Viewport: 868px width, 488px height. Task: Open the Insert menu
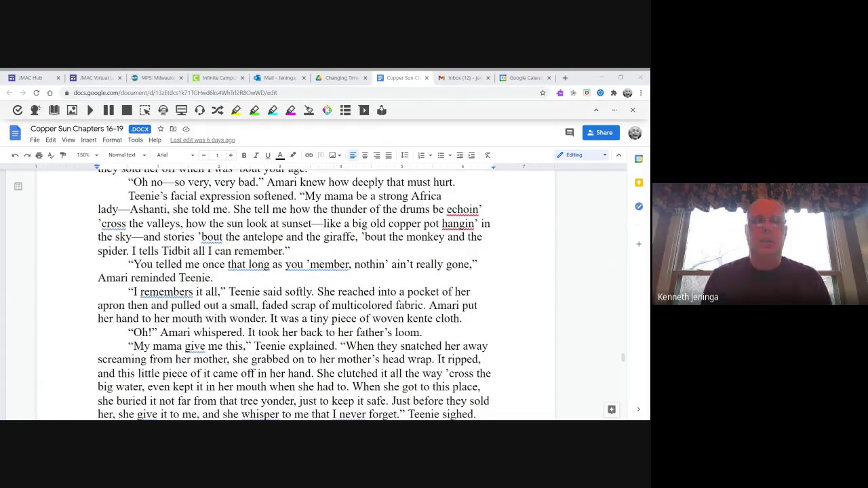pyautogui.click(x=89, y=140)
